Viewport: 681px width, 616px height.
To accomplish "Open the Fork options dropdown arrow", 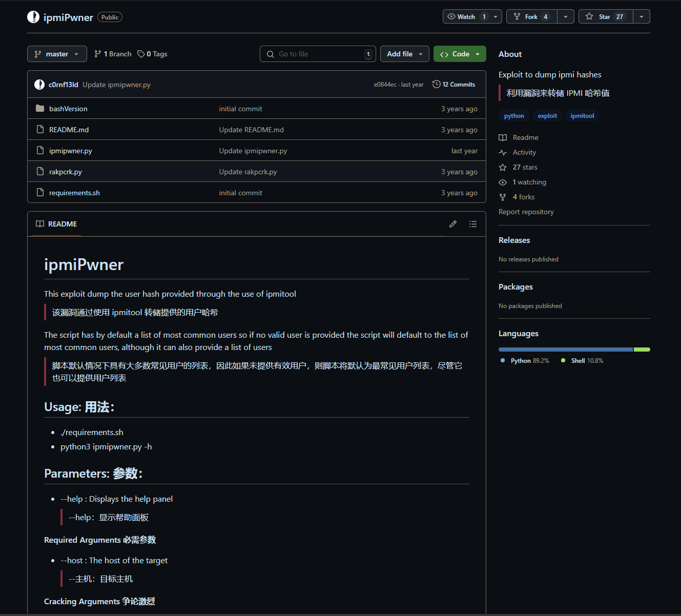I will [x=565, y=16].
